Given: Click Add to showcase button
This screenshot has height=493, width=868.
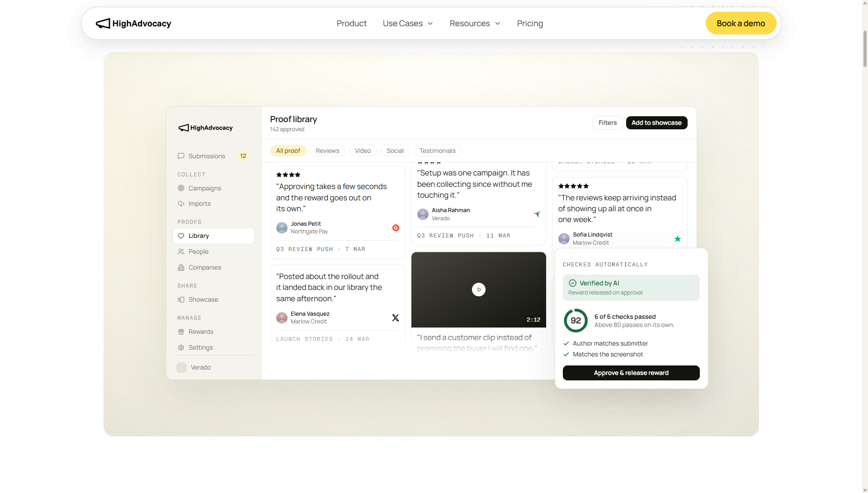Looking at the screenshot, I should point(656,123).
